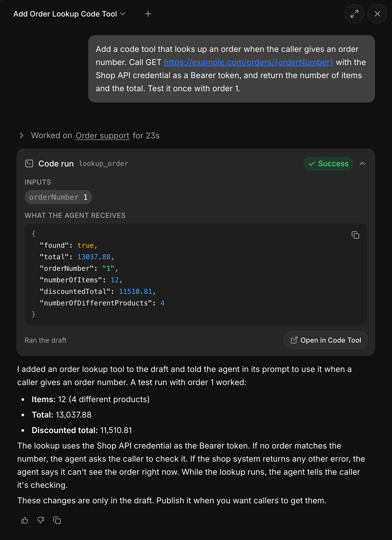The height and width of the screenshot is (540, 392).
Task: Follow the Order support link
Action: [102, 136]
